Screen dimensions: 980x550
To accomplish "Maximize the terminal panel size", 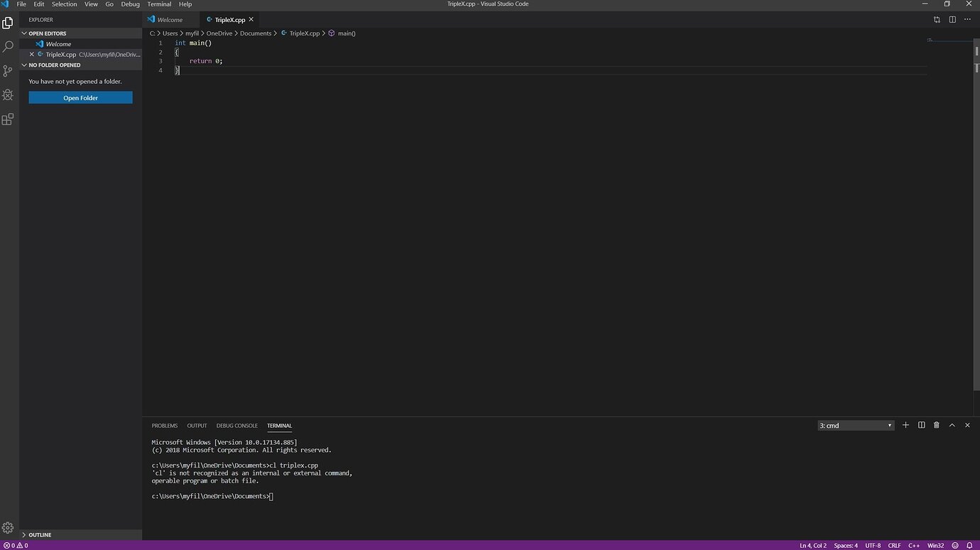I will tap(952, 425).
